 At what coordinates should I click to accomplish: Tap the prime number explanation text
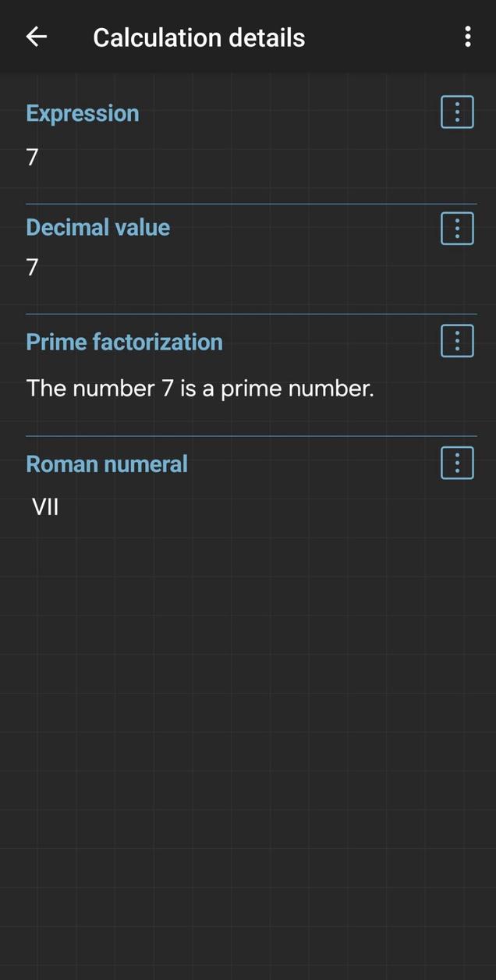coord(200,388)
